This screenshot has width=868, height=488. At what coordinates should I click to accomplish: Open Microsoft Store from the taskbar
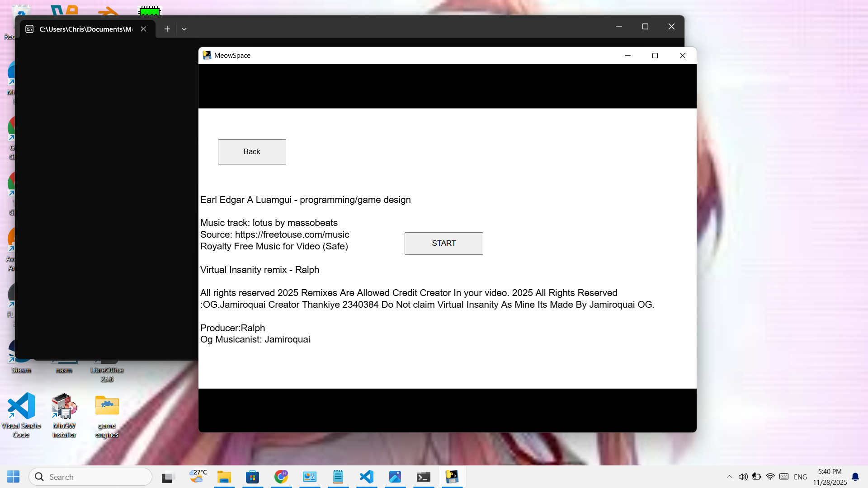(253, 477)
